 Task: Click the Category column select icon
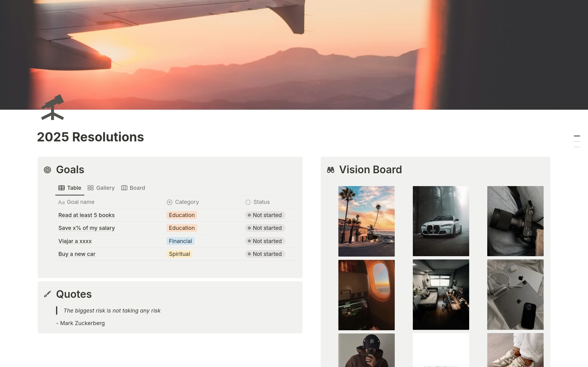[x=169, y=202]
